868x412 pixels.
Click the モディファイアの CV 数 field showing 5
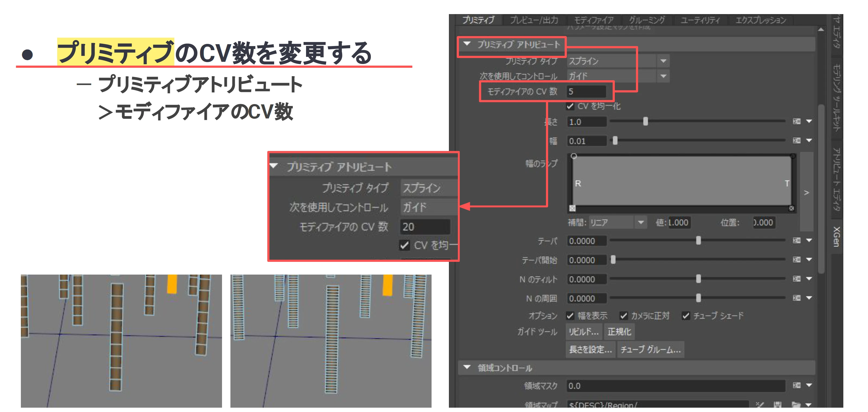pyautogui.click(x=586, y=91)
